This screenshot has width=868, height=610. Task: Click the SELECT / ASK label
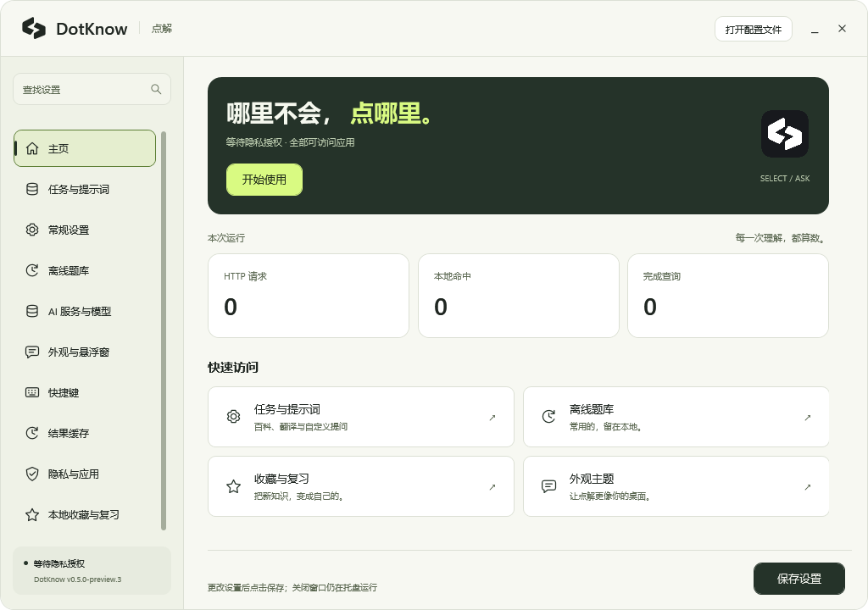(x=784, y=178)
